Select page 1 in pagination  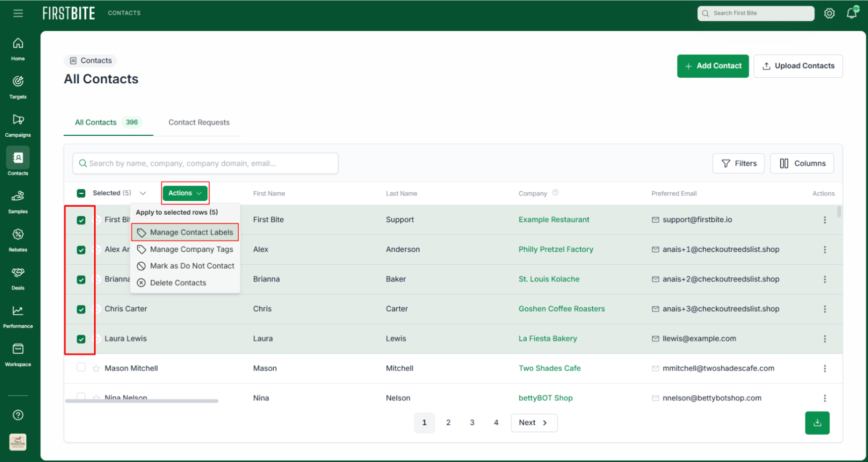coord(424,423)
